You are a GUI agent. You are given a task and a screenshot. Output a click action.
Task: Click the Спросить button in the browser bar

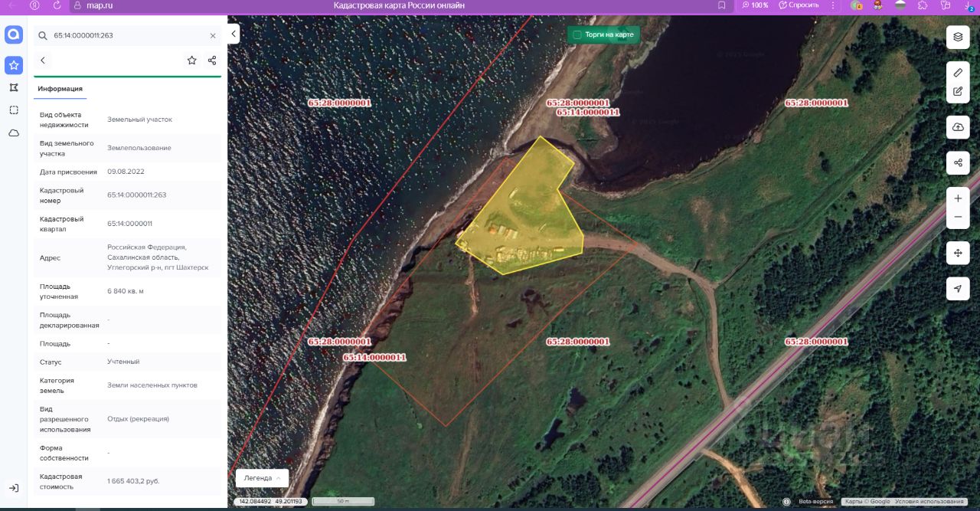(799, 5)
